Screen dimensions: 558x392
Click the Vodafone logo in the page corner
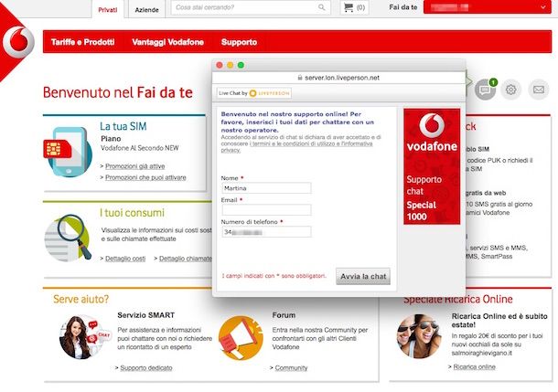[18, 41]
